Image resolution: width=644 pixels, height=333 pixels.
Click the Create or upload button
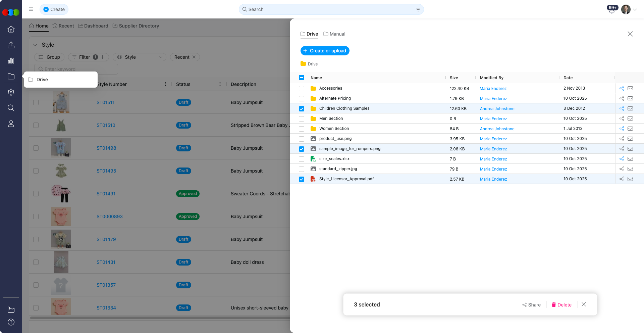pos(325,51)
